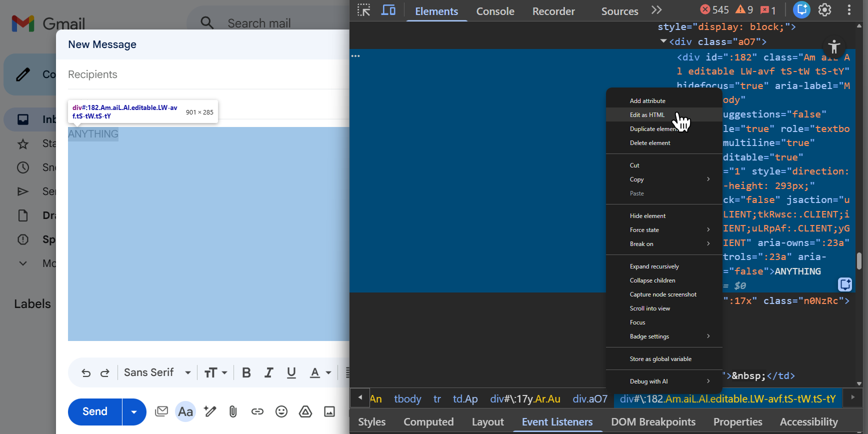Choose Add attribute from context menu
868x434 pixels.
[664, 101]
